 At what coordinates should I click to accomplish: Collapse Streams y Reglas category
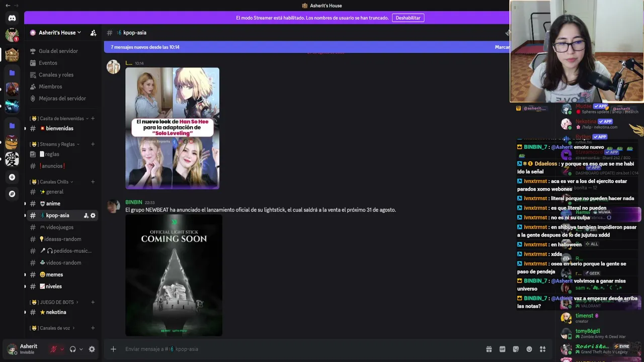(55, 144)
